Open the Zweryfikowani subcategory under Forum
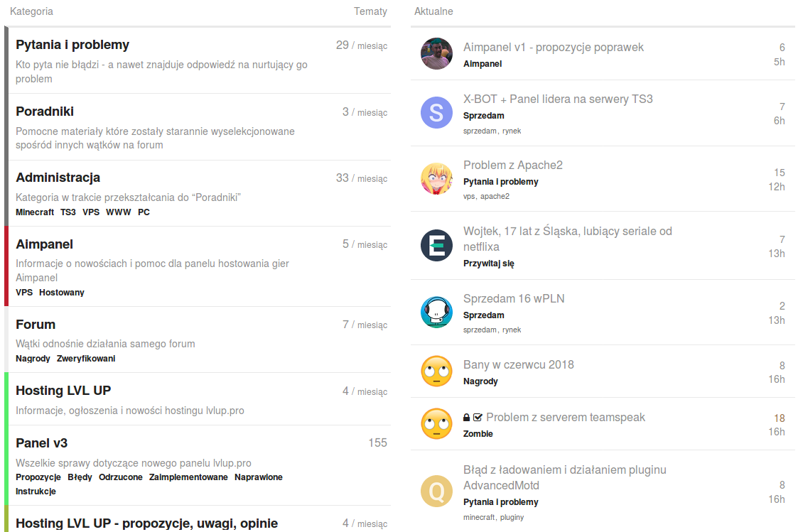The image size is (803, 532). pyautogui.click(x=86, y=359)
